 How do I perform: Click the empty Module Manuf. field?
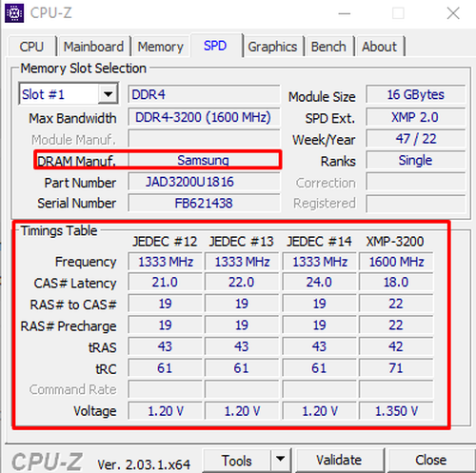[204, 139]
